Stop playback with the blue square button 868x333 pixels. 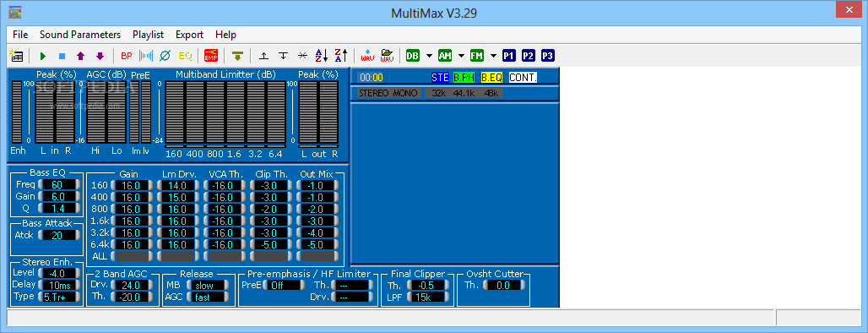pos(62,56)
